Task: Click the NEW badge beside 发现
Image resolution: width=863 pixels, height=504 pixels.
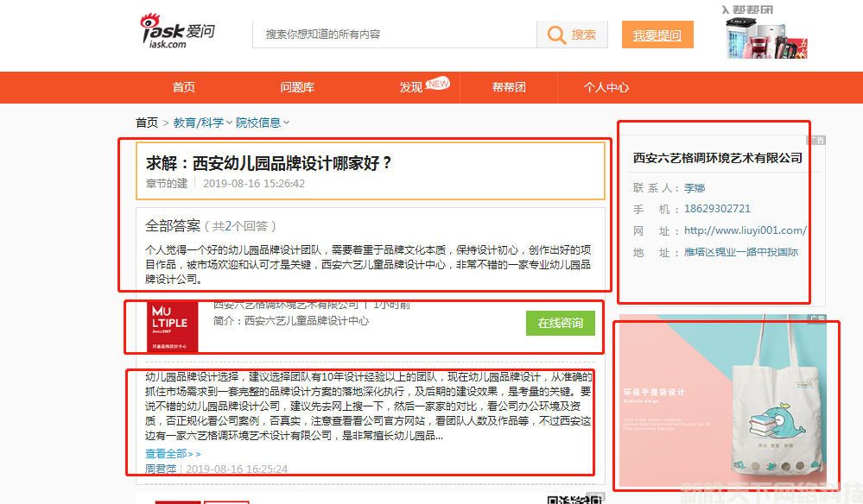Action: click(x=438, y=84)
